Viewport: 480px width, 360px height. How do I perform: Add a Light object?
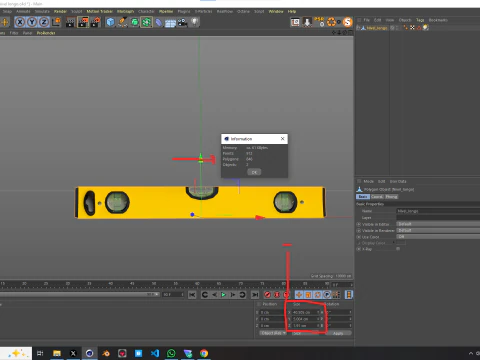point(194,22)
